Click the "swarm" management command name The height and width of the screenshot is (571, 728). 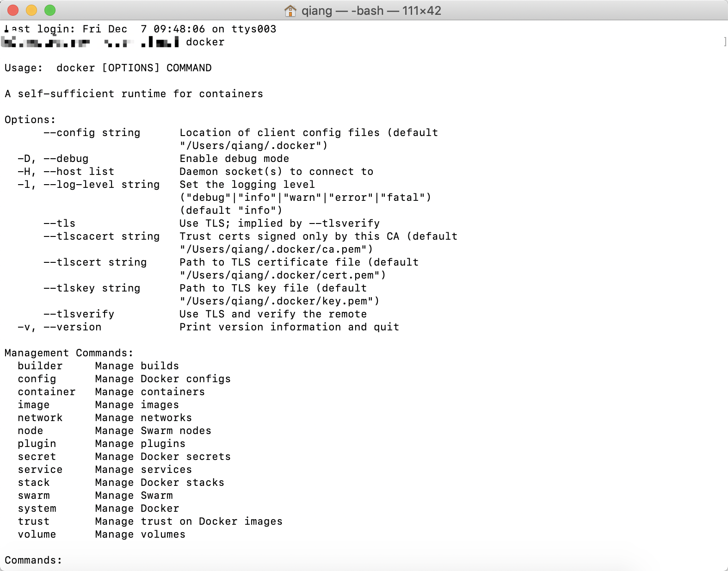coord(33,495)
